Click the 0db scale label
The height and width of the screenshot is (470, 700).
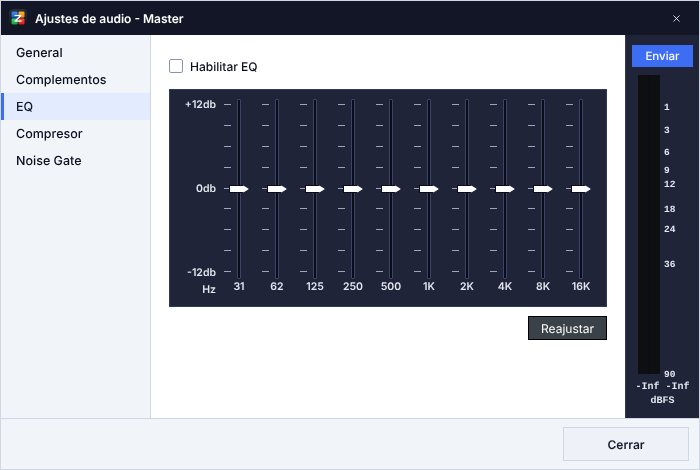point(206,188)
